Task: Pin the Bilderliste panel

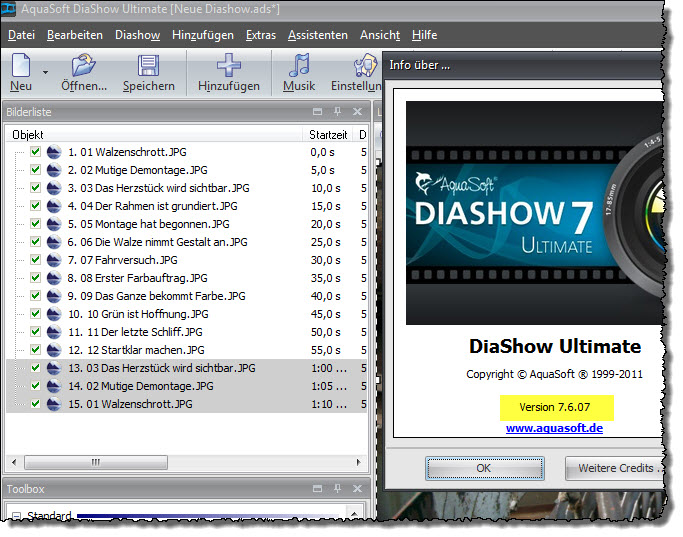Action: coord(338,112)
